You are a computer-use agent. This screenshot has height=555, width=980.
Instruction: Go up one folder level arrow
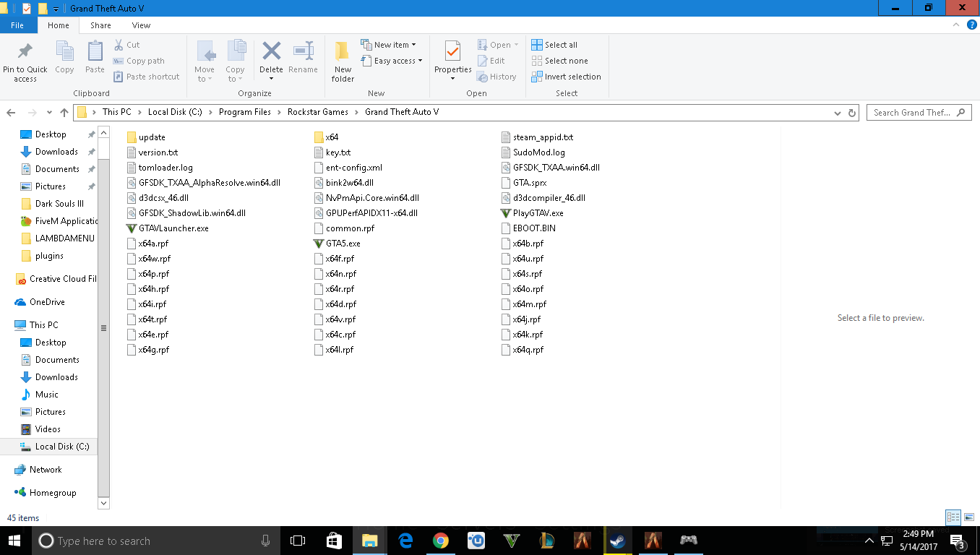(x=64, y=113)
